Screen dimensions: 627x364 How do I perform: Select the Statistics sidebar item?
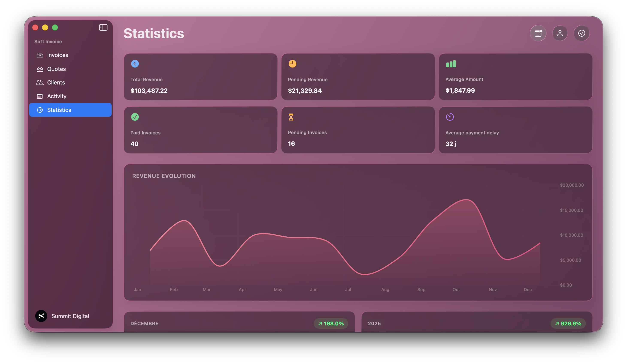point(70,110)
